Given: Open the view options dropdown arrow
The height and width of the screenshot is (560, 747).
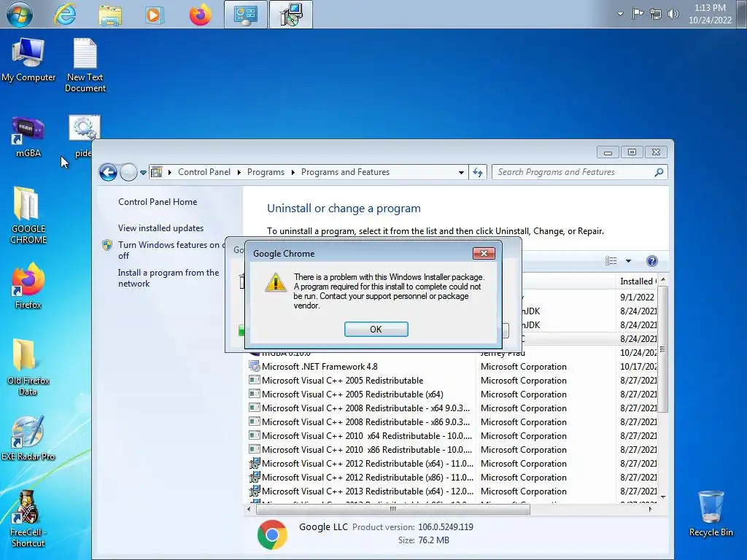Looking at the screenshot, I should click(x=628, y=261).
